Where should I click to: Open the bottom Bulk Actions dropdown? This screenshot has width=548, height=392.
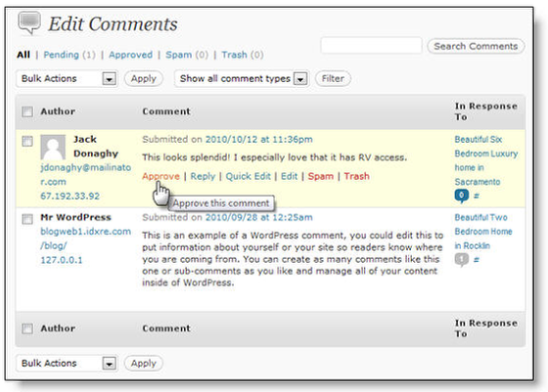[x=67, y=364]
